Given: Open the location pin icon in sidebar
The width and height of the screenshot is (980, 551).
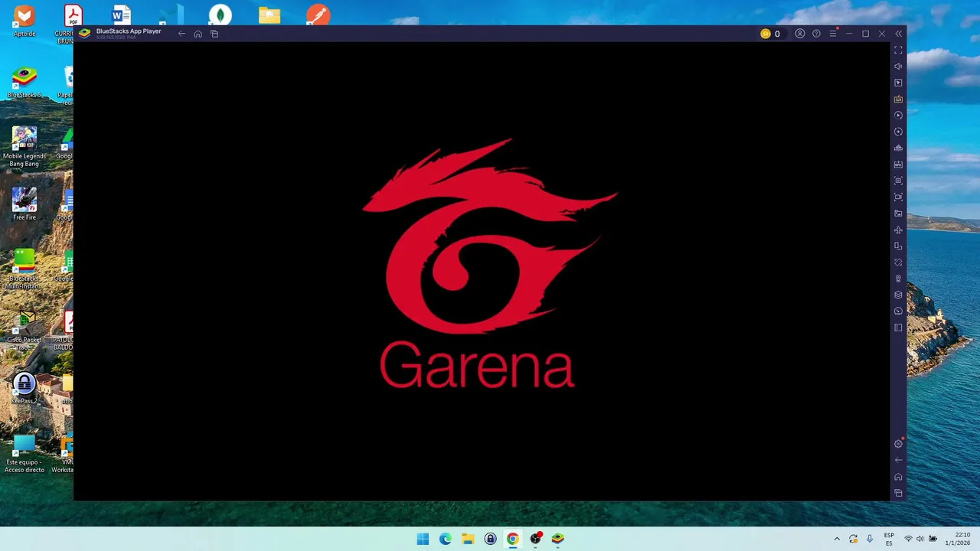Looking at the screenshot, I should coord(898,279).
